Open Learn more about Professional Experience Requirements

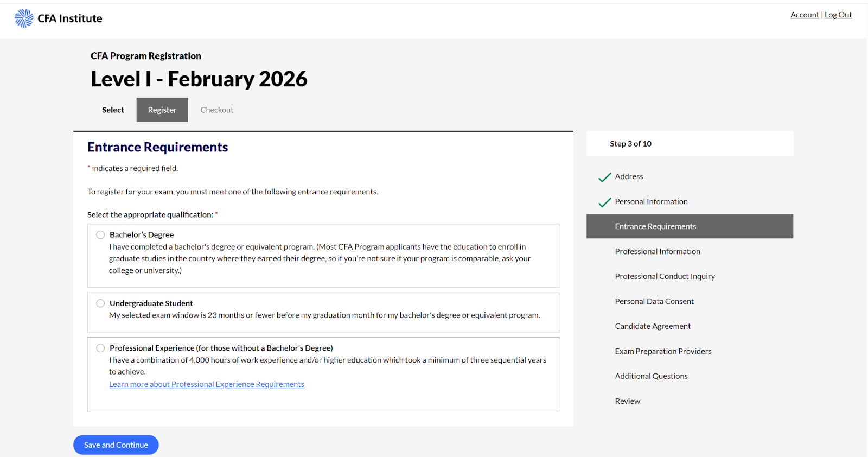(x=207, y=384)
